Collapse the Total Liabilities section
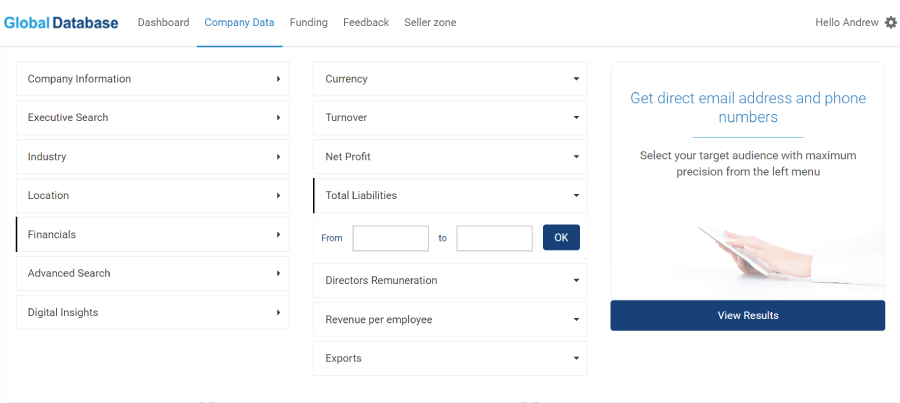This screenshot has height=403, width=900. [450, 196]
